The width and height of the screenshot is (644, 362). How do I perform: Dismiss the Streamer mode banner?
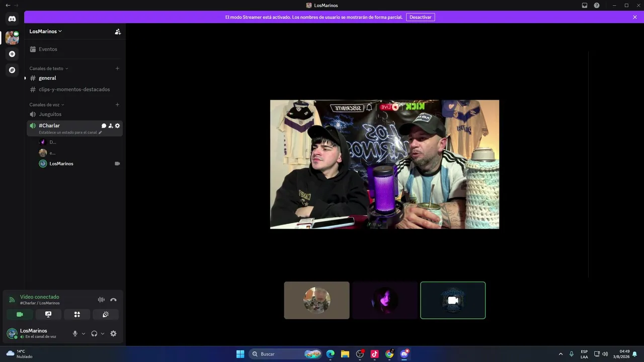tap(635, 17)
